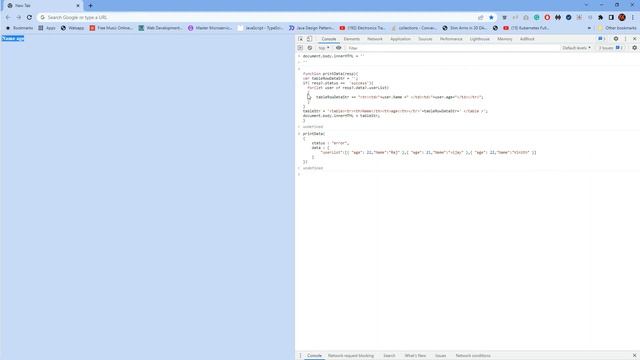Image resolution: width=640 pixels, height=360 pixels.
Task: Switch to the Console tab
Action: point(329,39)
